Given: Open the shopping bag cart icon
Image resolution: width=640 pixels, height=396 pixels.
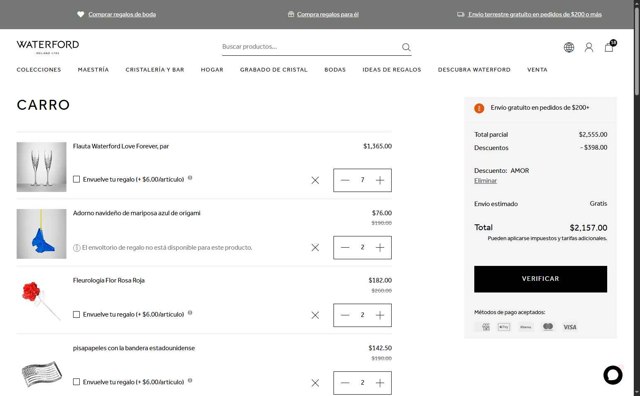Looking at the screenshot, I should [609, 47].
